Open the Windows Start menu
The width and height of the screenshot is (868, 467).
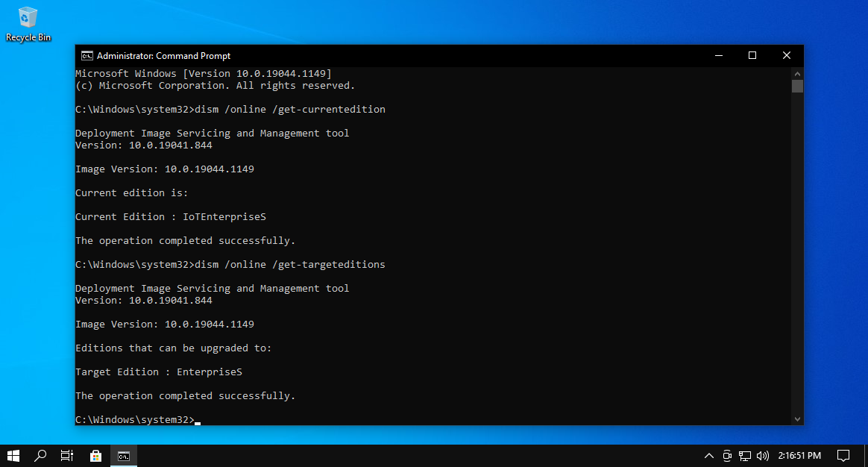tap(13, 455)
